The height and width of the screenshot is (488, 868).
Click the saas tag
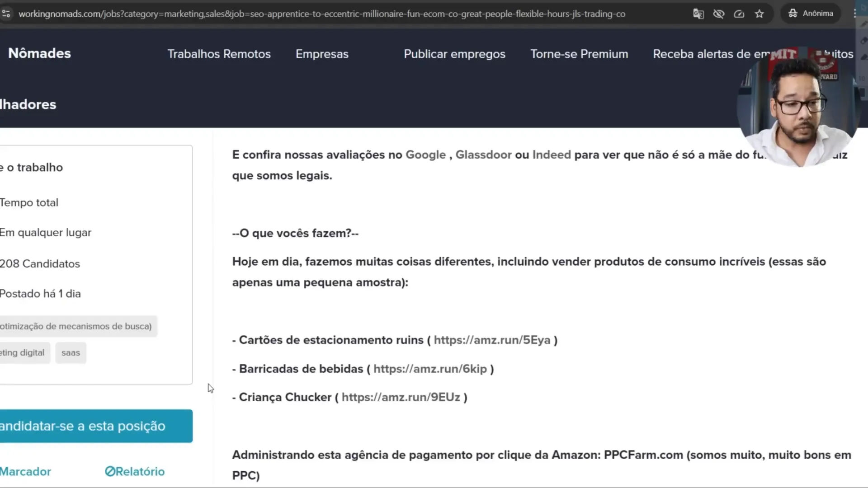coord(71,352)
